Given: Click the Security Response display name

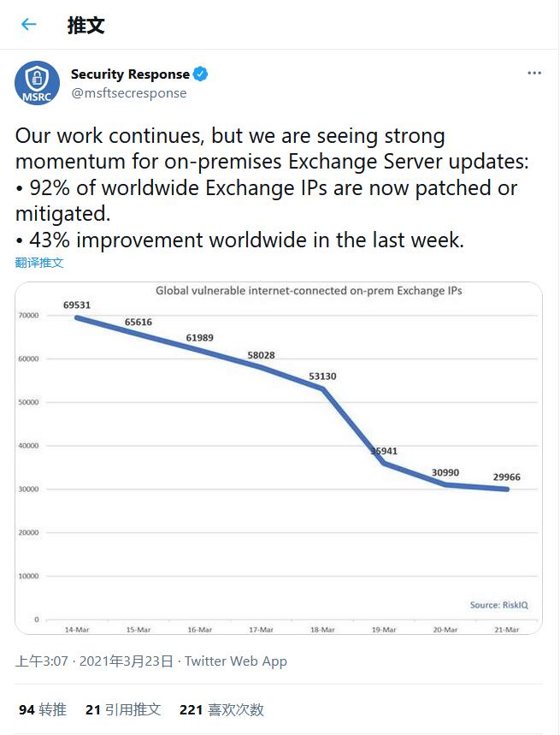Looking at the screenshot, I should click(130, 74).
